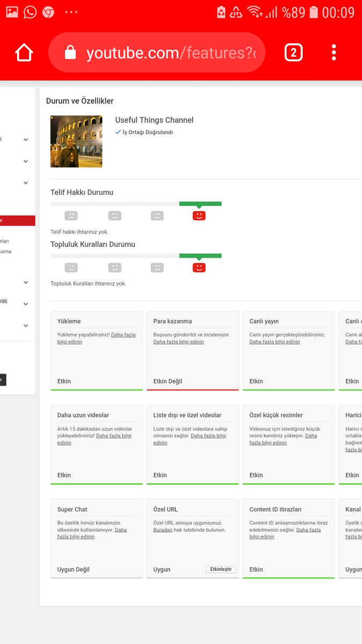Open 'Daha fazla bilgi edinin' in Daha uzun videolar card
Image resolution: width=362 pixels, height=644 pixels.
[94, 439]
